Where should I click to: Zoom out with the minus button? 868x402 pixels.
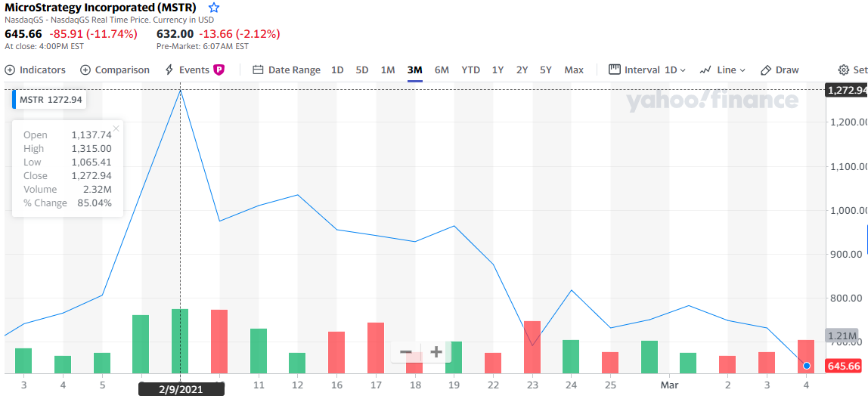[x=406, y=351]
